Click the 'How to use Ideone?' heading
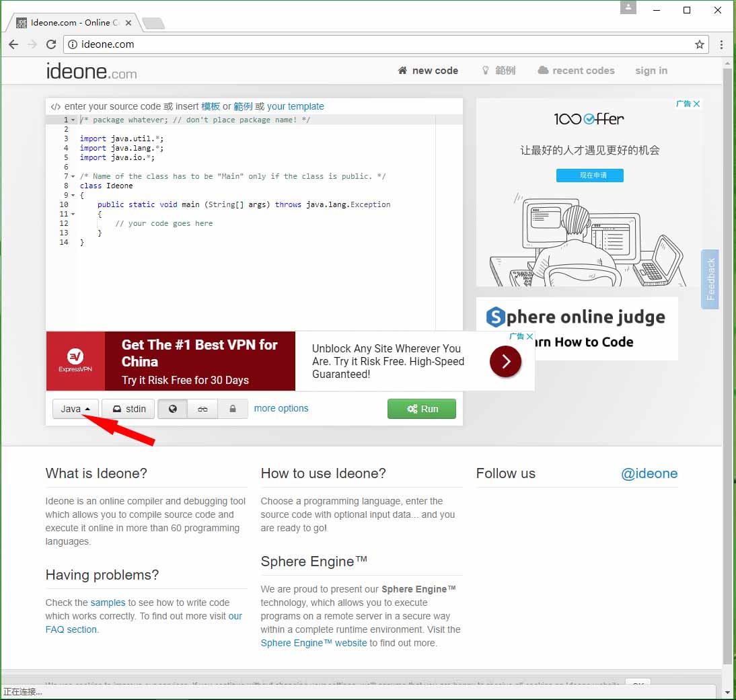The image size is (736, 700). 324,473
